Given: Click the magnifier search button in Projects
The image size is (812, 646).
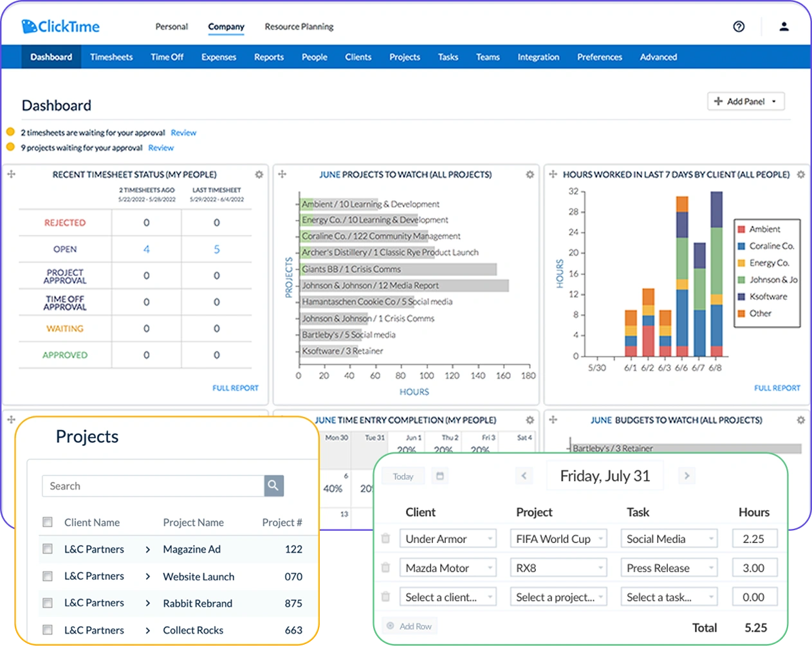Looking at the screenshot, I should [273, 486].
